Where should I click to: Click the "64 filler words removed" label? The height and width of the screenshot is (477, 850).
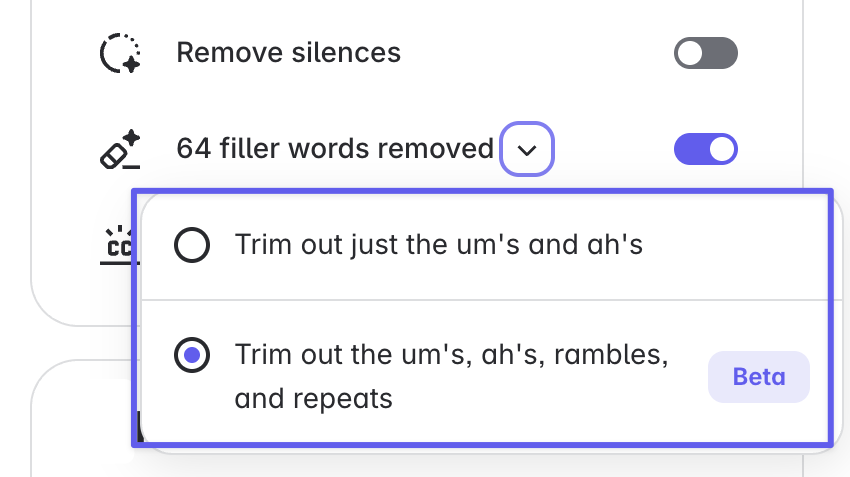[x=334, y=150]
